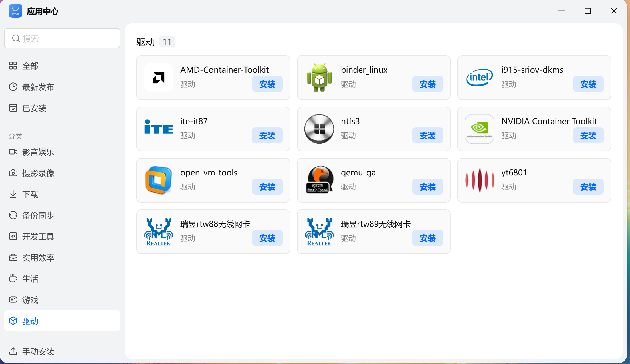Install i915-sriov-dkms
The width and height of the screenshot is (630, 364).
tap(588, 84)
